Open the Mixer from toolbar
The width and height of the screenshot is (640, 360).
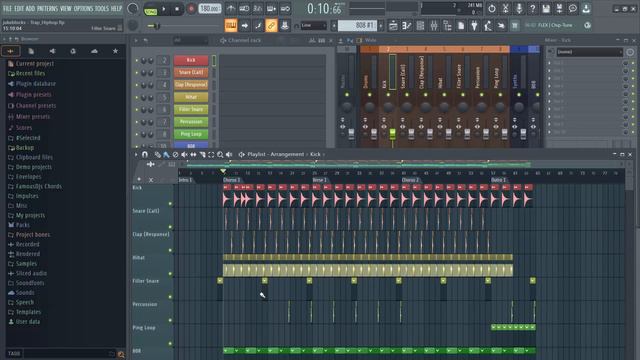[x=434, y=26]
